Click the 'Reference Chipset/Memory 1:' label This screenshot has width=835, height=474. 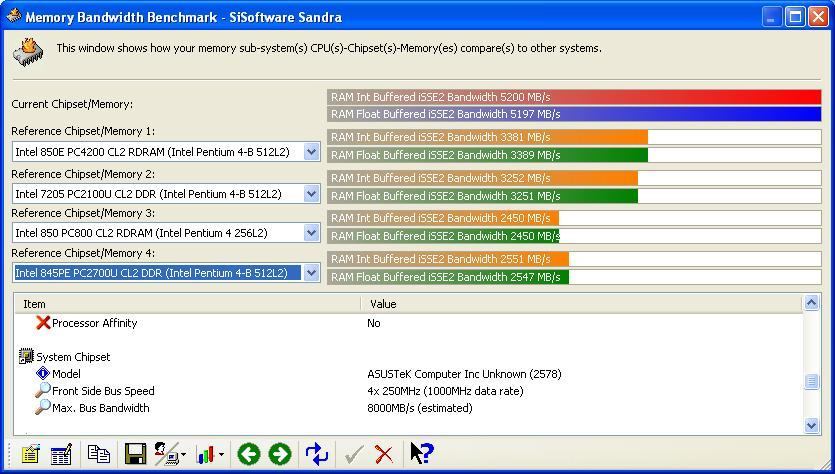pos(83,131)
